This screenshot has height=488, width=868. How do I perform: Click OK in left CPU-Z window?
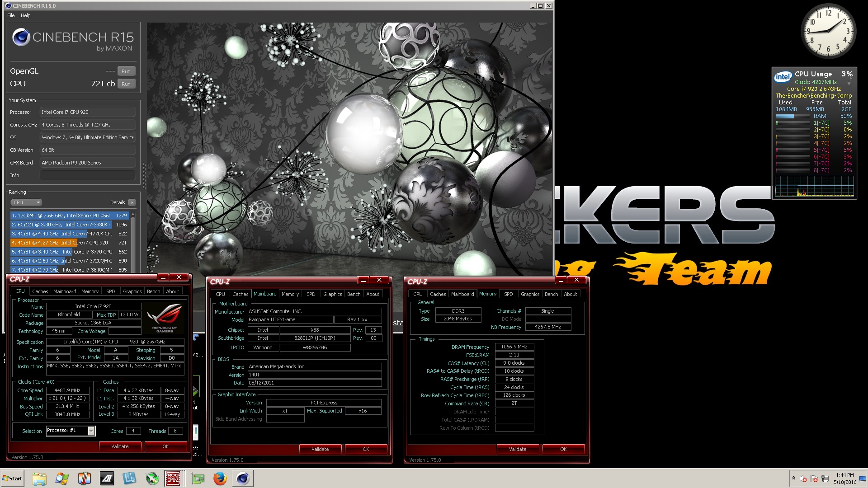(x=165, y=446)
